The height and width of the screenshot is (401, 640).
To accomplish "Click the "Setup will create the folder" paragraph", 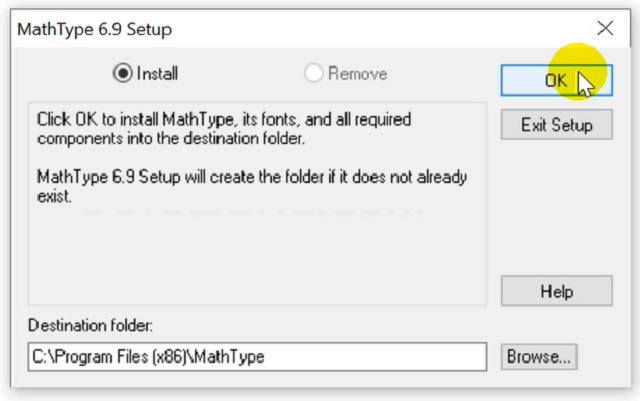I will coord(250,187).
